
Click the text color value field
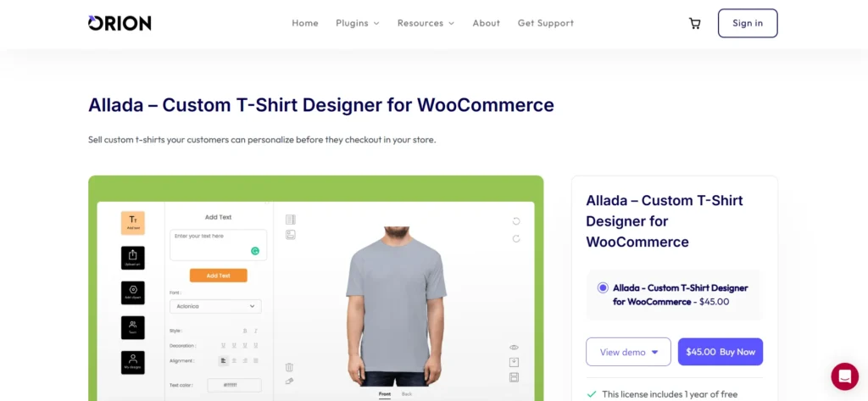point(234,385)
